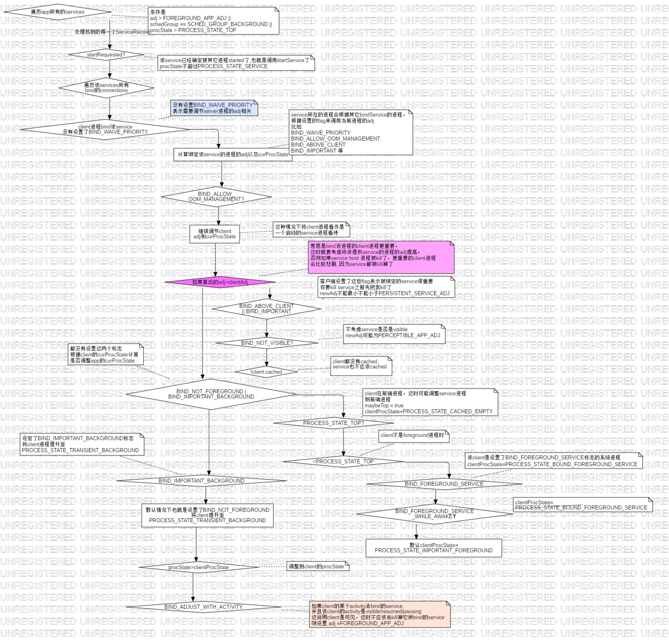Select the '默认clientProcState= PROCESS_STATE_IMPORTANT_FOREGROUND' box
This screenshot has width=669, height=644.
(434, 548)
